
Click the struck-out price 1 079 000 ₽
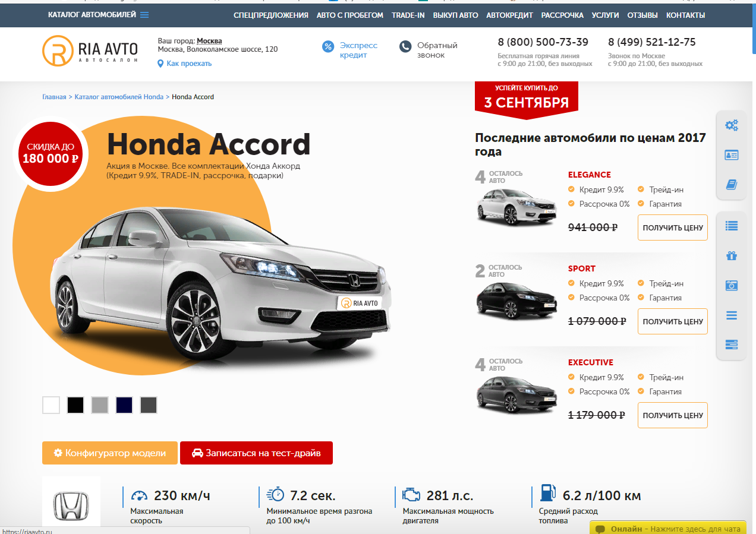pyautogui.click(x=597, y=321)
